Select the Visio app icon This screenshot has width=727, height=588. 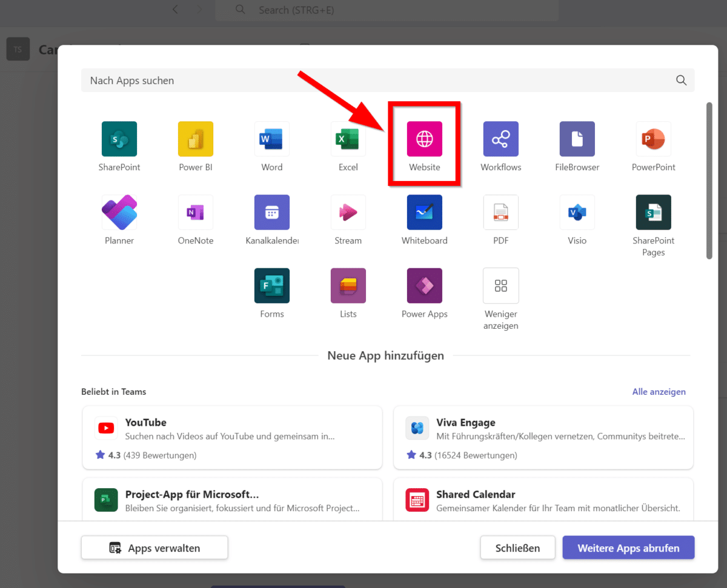577,213
